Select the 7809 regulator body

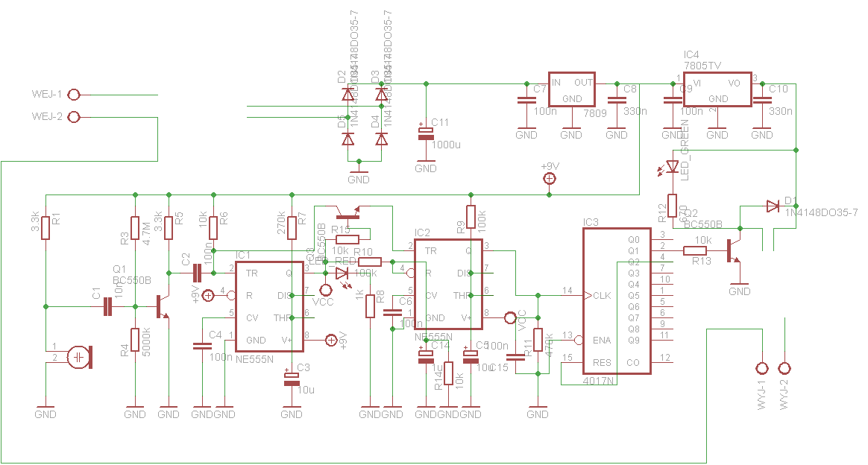tap(572, 89)
